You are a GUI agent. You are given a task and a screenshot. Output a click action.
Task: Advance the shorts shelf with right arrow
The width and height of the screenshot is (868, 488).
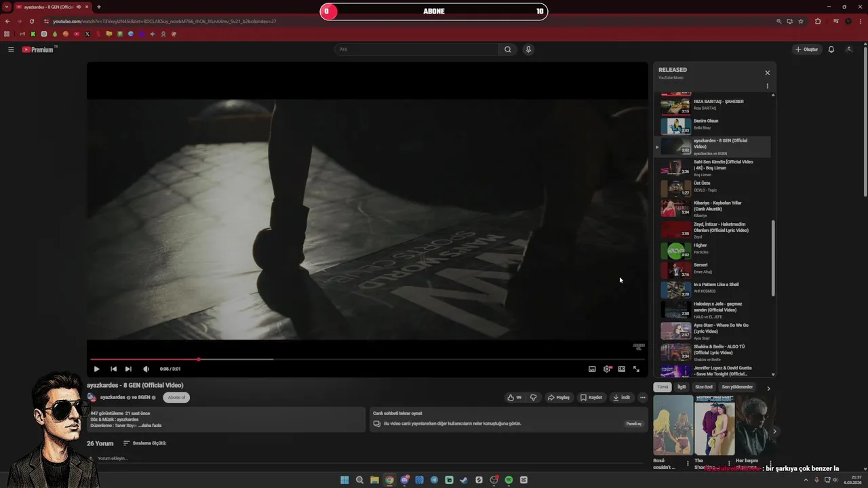tap(774, 431)
